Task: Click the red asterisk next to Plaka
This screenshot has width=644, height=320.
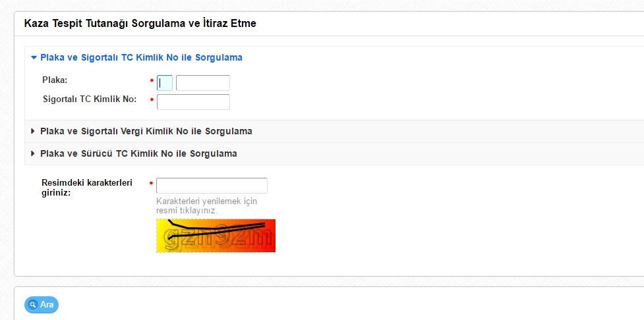Action: [152, 80]
